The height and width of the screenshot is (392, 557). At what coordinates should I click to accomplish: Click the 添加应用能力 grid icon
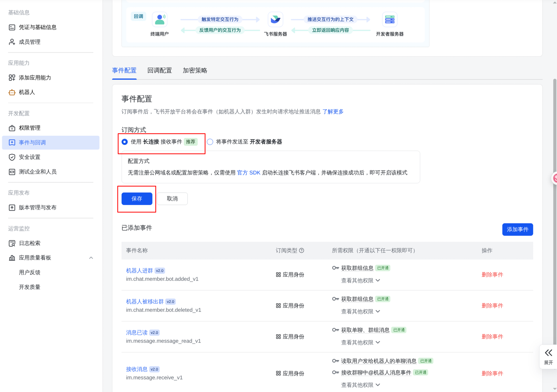[12, 78]
